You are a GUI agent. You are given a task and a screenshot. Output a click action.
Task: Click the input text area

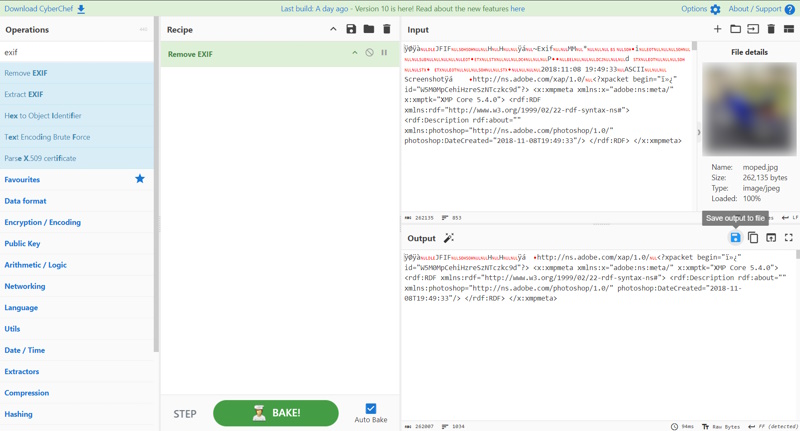(x=546, y=126)
